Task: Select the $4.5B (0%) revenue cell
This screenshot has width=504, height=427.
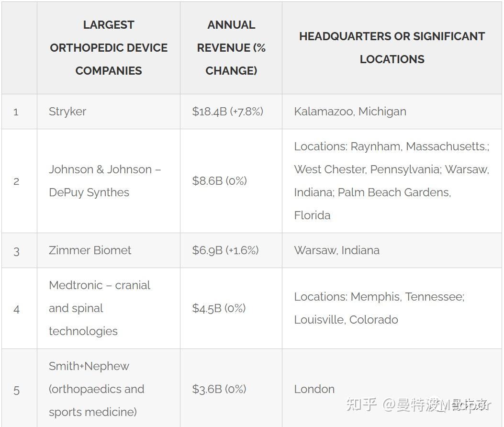Action: point(219,308)
